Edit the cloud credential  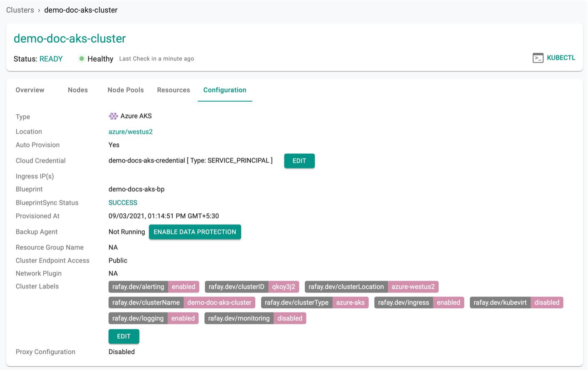[299, 161]
